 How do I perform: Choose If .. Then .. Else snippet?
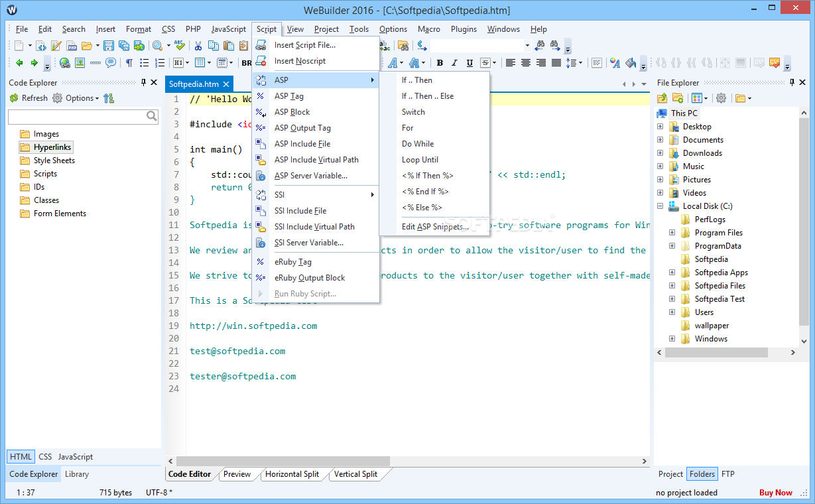[x=434, y=96]
